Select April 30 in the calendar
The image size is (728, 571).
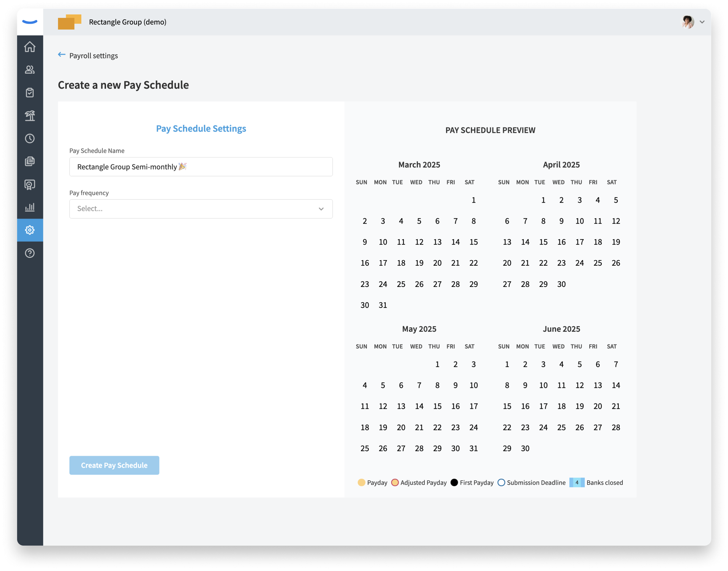(x=562, y=284)
